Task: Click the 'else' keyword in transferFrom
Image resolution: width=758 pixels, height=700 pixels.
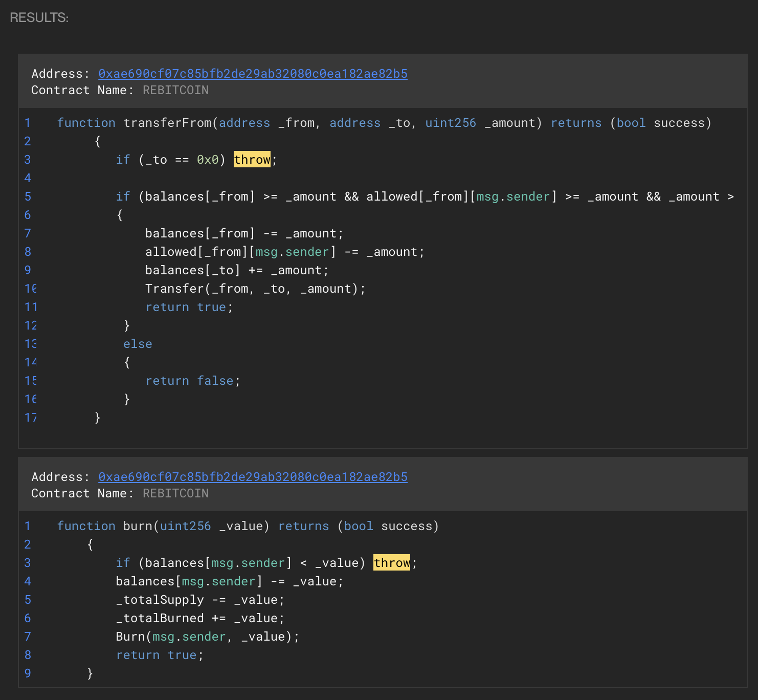Action: 138,344
